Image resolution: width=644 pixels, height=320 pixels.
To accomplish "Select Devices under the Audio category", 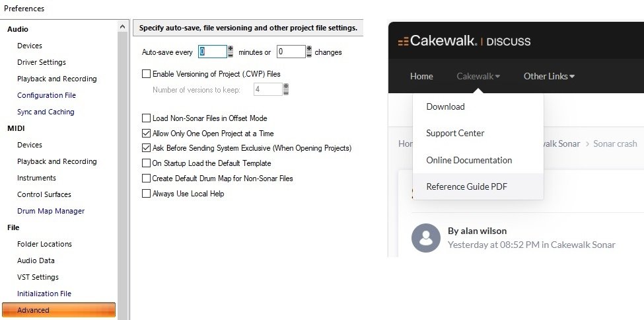I will pyautogui.click(x=30, y=46).
